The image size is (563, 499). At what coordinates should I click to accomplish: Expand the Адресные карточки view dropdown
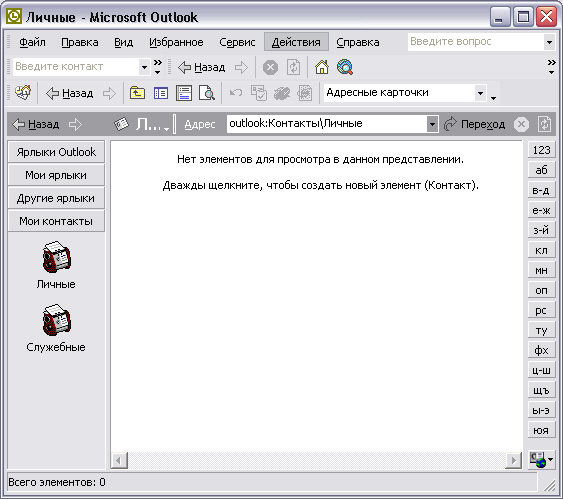pos(480,93)
